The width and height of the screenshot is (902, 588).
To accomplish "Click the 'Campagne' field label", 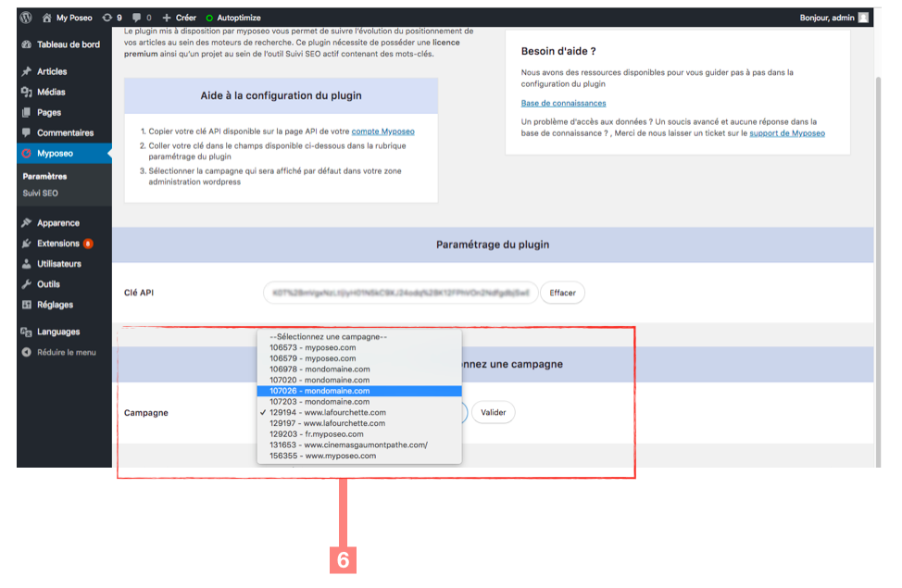I will (x=146, y=413).
